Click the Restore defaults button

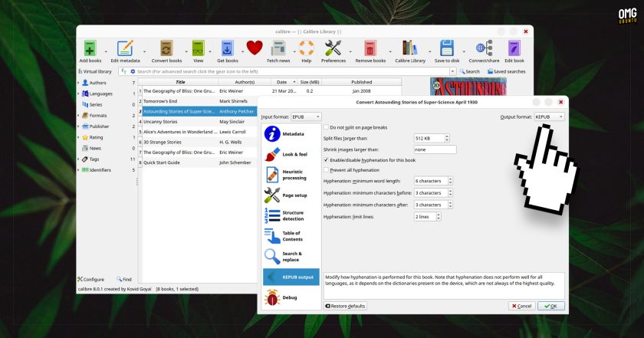[x=345, y=306]
